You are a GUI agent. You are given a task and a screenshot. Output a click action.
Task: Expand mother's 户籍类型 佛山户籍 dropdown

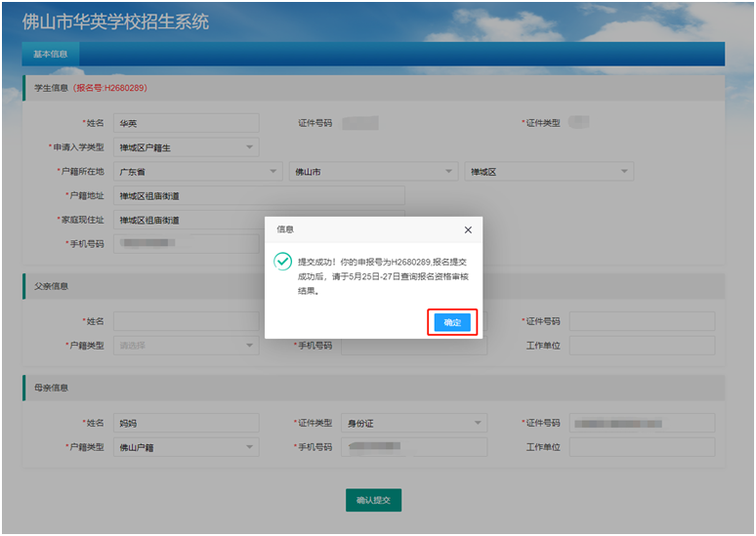(186, 447)
